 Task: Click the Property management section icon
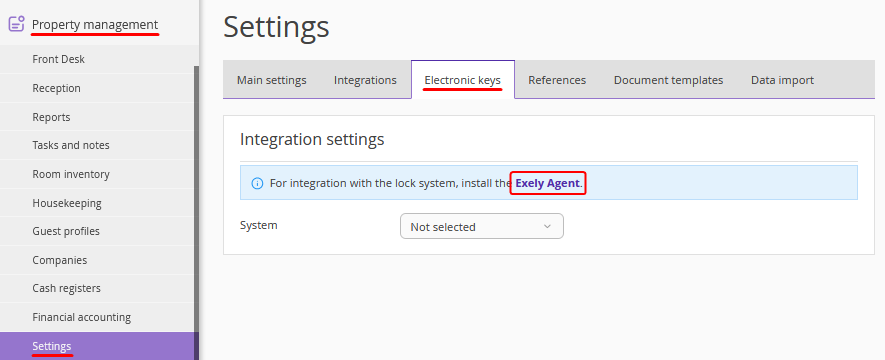[17, 24]
